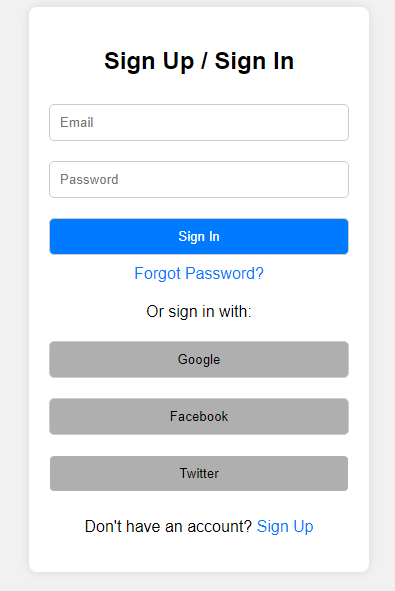This screenshot has height=591, width=395.
Task: Click the Email input field
Action: click(x=199, y=122)
